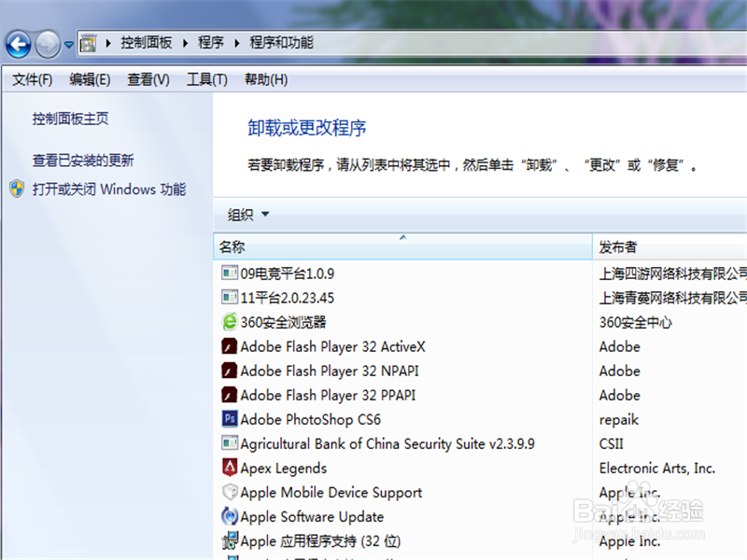Select the 09电竞平台1.0.9 entry
The width and height of the screenshot is (747, 560).
click(x=288, y=273)
